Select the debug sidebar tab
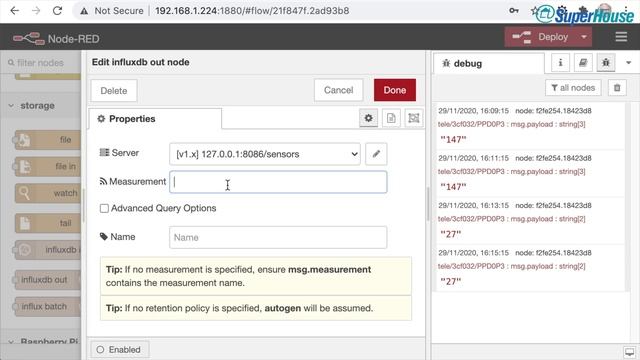 (x=489, y=64)
